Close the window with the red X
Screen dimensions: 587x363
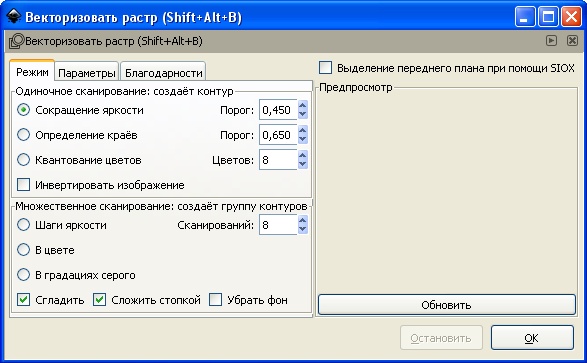571,17
